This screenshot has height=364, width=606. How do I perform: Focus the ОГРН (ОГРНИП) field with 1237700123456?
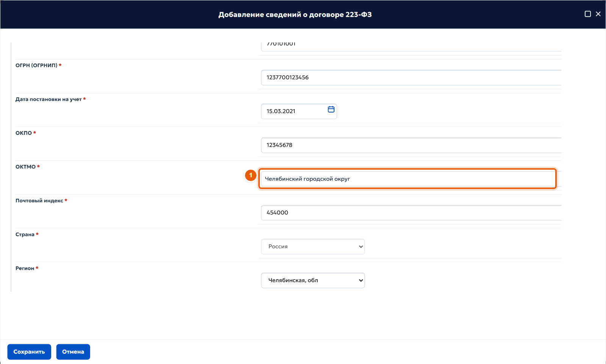tap(411, 77)
